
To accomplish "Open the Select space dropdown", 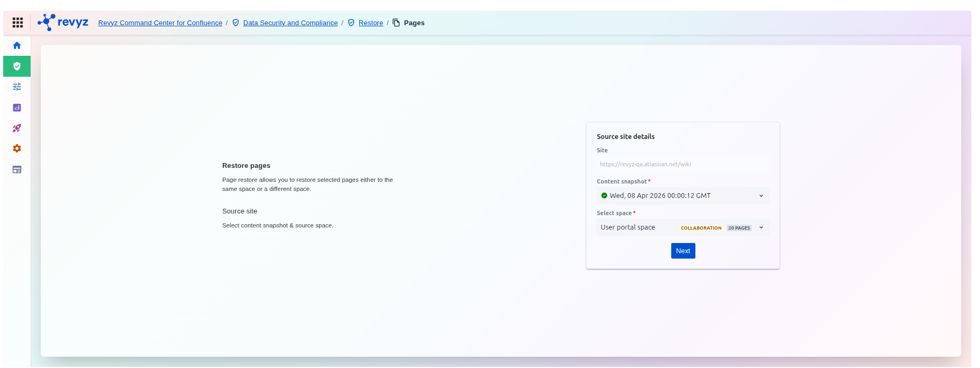I will pyautogui.click(x=636, y=227).
